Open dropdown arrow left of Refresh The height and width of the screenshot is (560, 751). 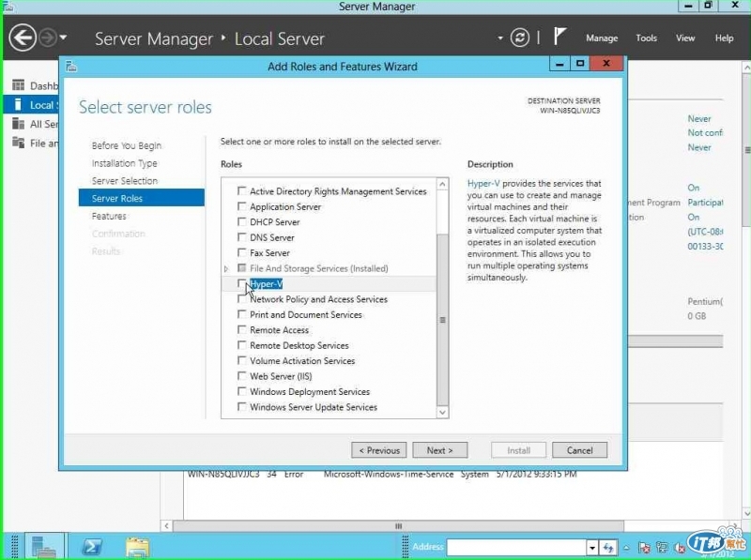coord(500,38)
